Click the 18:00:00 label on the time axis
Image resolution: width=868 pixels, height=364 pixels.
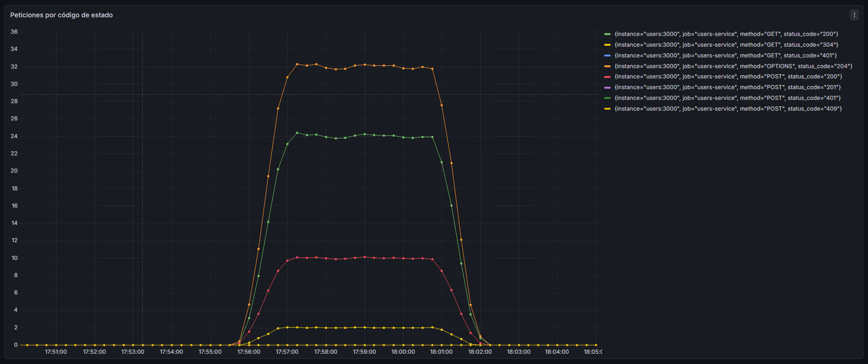pos(403,352)
